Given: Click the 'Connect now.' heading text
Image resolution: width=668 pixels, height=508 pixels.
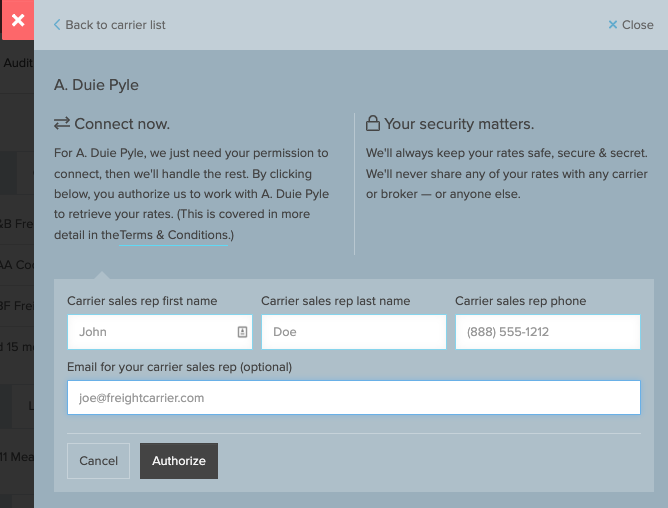Looking at the screenshot, I should [122, 124].
